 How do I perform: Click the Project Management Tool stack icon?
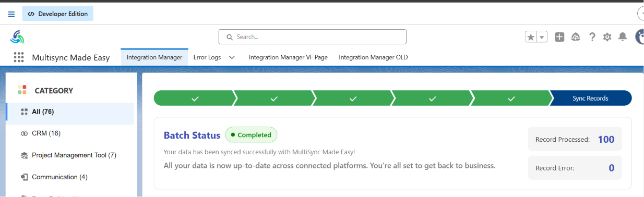(24, 155)
